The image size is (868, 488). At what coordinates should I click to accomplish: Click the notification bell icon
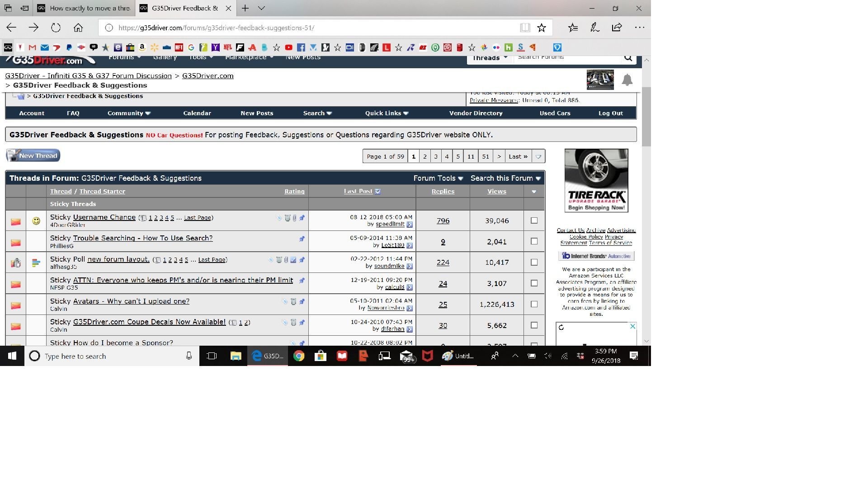coord(627,80)
